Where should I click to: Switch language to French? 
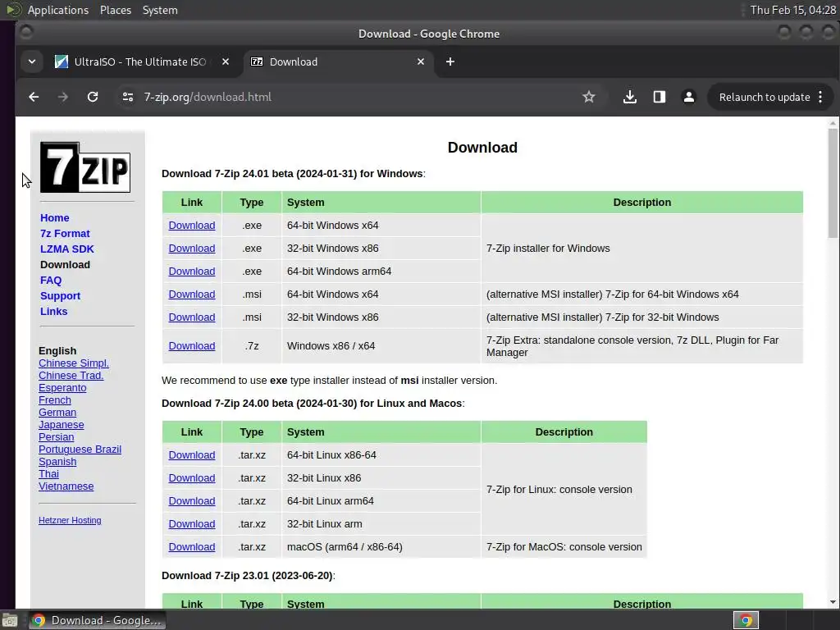coord(55,399)
